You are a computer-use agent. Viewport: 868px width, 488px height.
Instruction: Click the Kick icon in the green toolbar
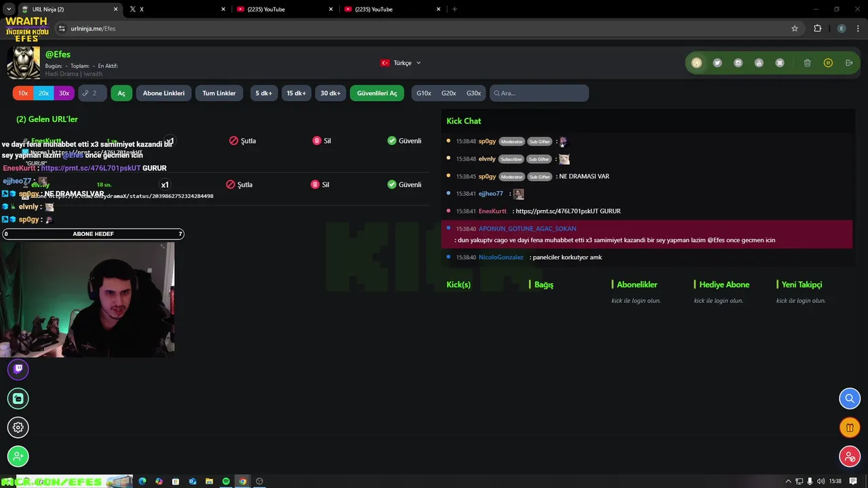point(780,63)
